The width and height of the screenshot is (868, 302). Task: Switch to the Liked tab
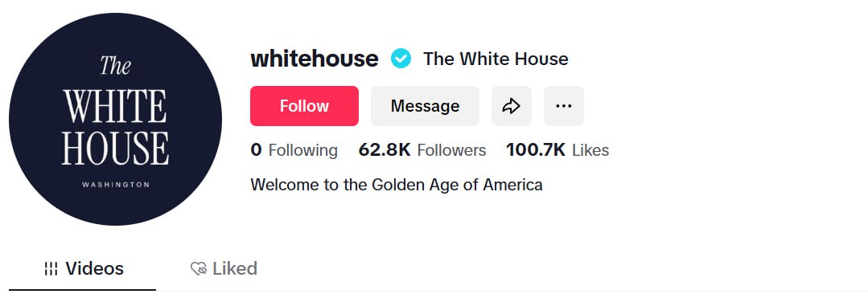[224, 269]
